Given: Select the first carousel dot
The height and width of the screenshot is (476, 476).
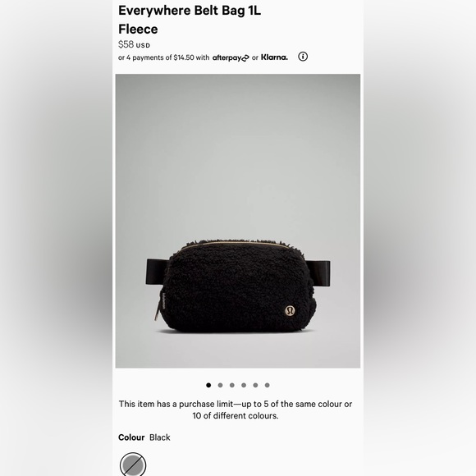Looking at the screenshot, I should [208, 385].
